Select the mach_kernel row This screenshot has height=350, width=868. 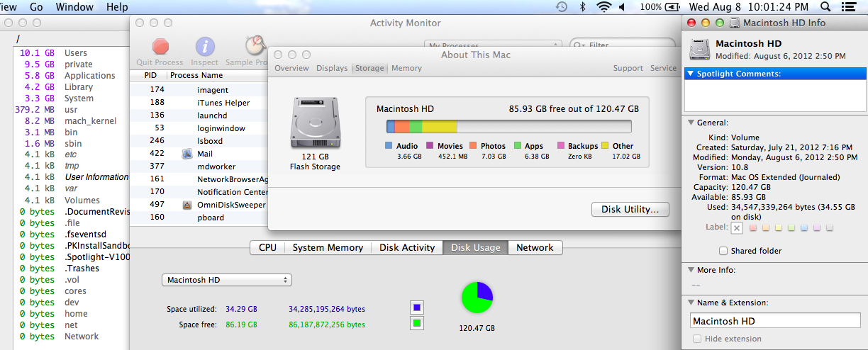[x=72, y=121]
